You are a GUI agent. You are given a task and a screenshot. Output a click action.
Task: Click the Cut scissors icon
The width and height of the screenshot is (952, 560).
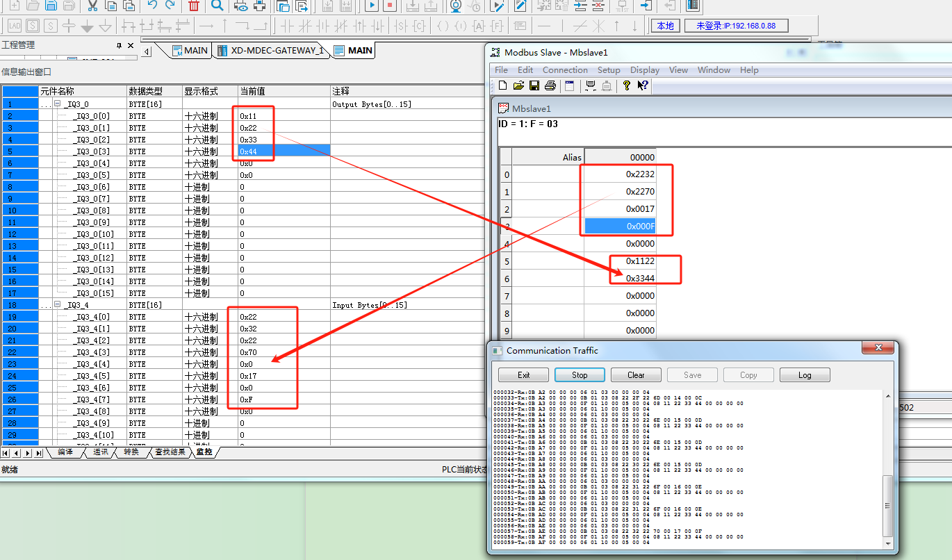click(x=92, y=6)
